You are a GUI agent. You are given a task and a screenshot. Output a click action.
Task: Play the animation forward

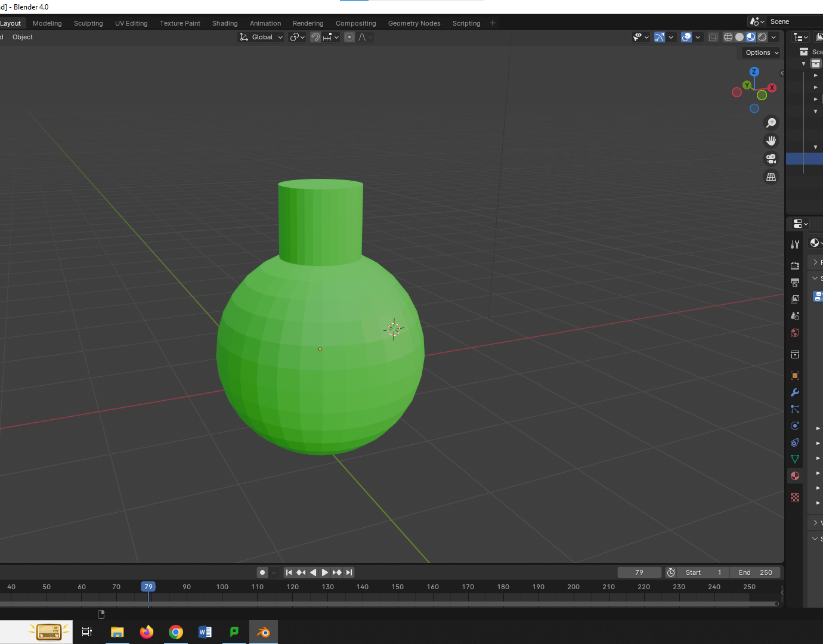point(325,572)
